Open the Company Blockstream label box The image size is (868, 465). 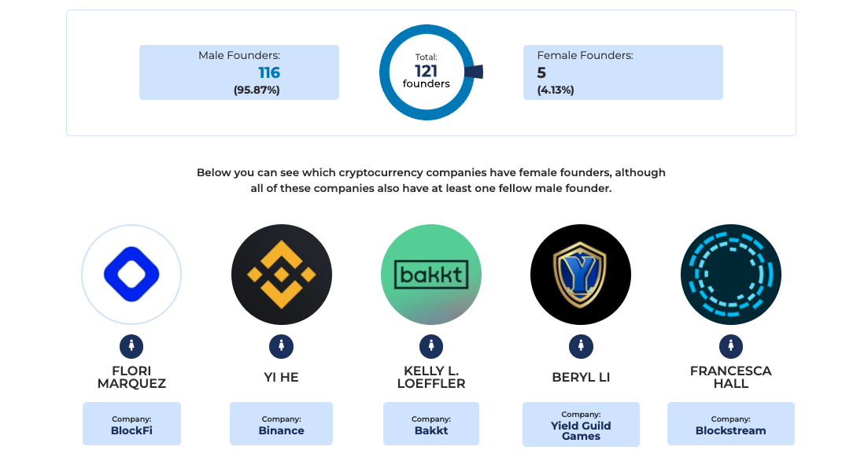click(730, 424)
